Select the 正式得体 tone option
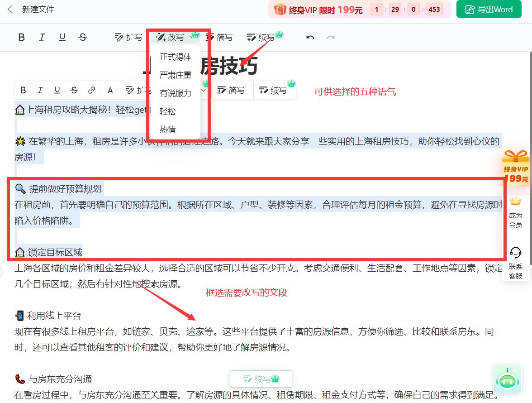532x403 pixels. (x=176, y=57)
